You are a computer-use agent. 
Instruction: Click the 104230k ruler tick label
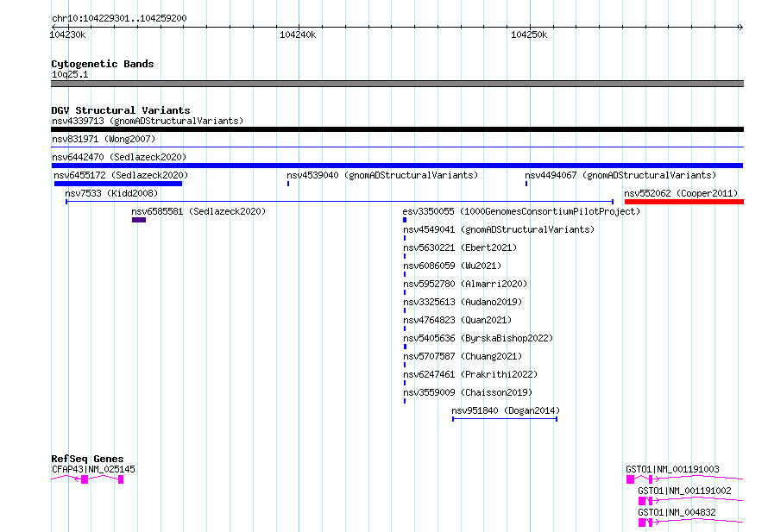click(x=67, y=34)
